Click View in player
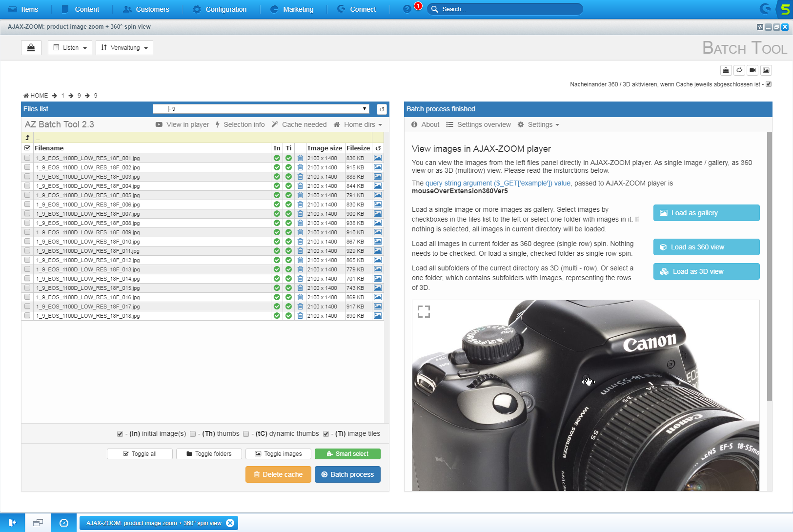 (182, 125)
